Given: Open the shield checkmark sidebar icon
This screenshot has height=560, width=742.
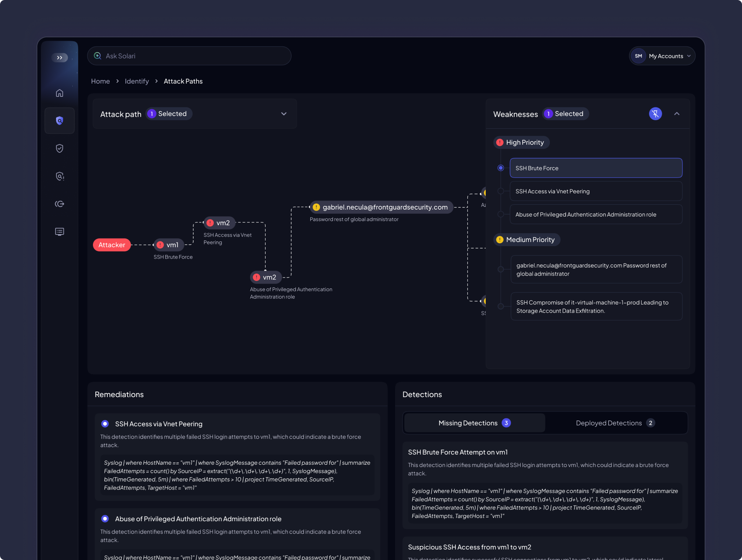Looking at the screenshot, I should click(59, 148).
